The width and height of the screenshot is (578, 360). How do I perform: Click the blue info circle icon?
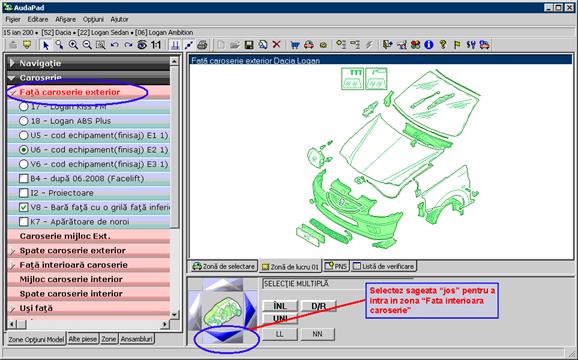click(428, 45)
